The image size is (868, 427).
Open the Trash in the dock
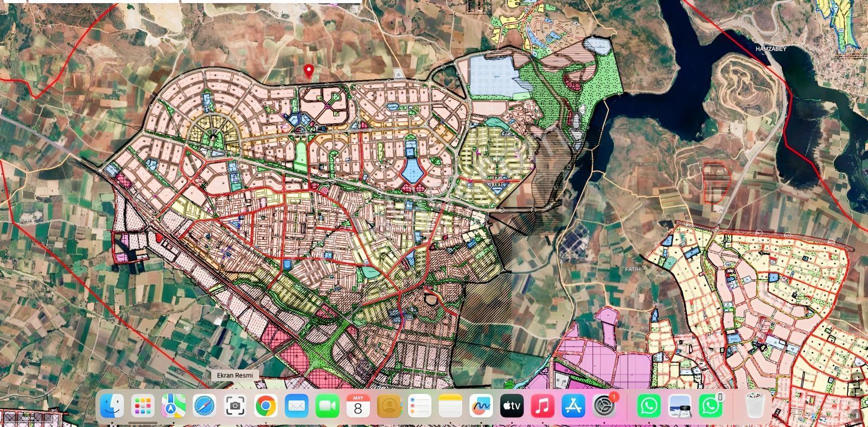click(755, 405)
